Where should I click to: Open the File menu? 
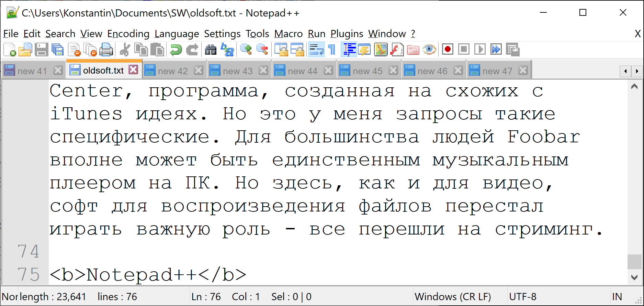tap(11, 34)
